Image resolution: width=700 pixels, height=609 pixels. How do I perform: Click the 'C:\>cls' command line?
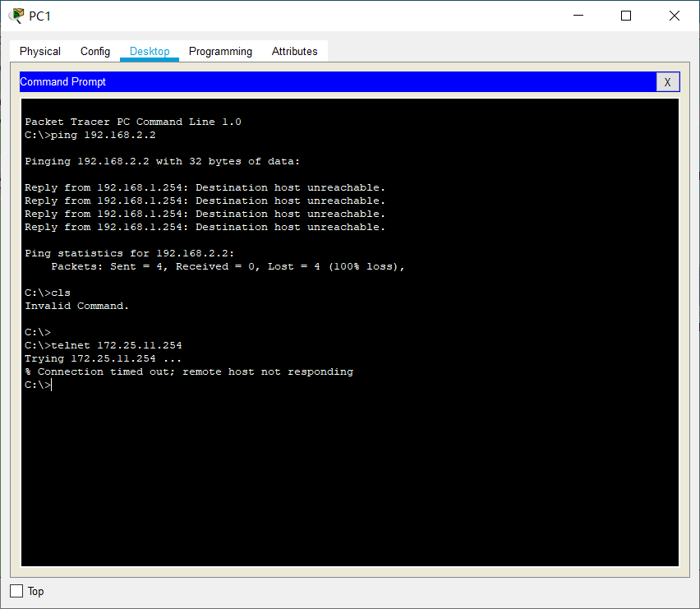point(48,293)
